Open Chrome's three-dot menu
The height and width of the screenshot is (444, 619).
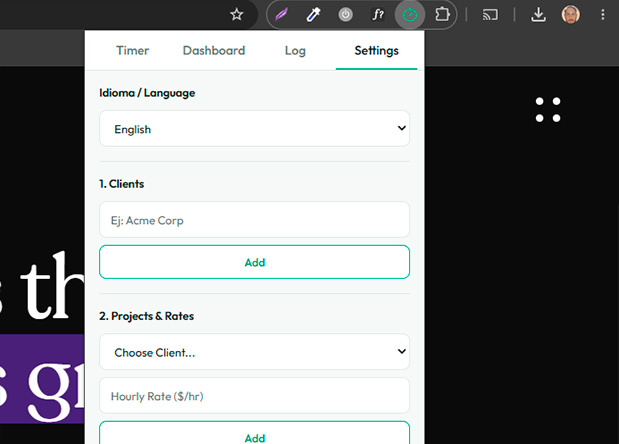[602, 15]
